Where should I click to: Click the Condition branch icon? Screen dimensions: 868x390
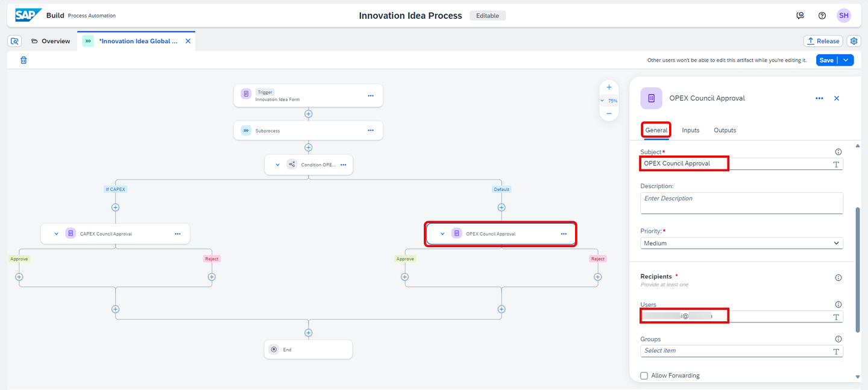tap(292, 165)
